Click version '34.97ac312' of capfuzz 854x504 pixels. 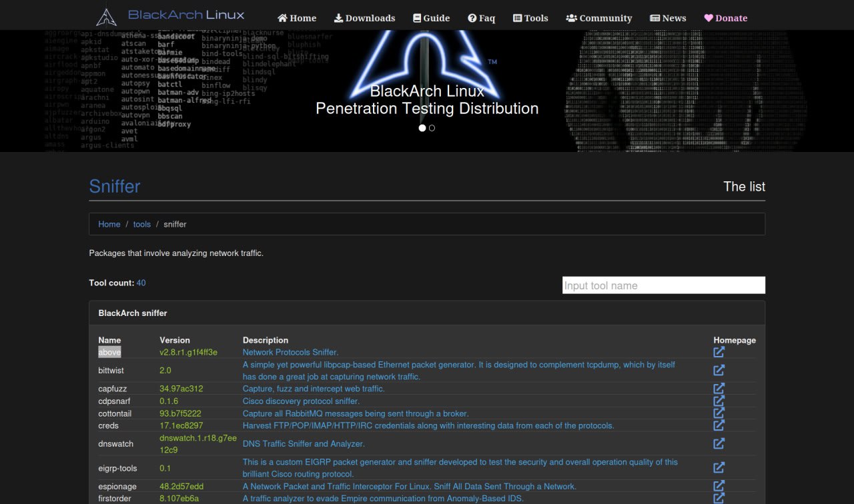click(181, 389)
